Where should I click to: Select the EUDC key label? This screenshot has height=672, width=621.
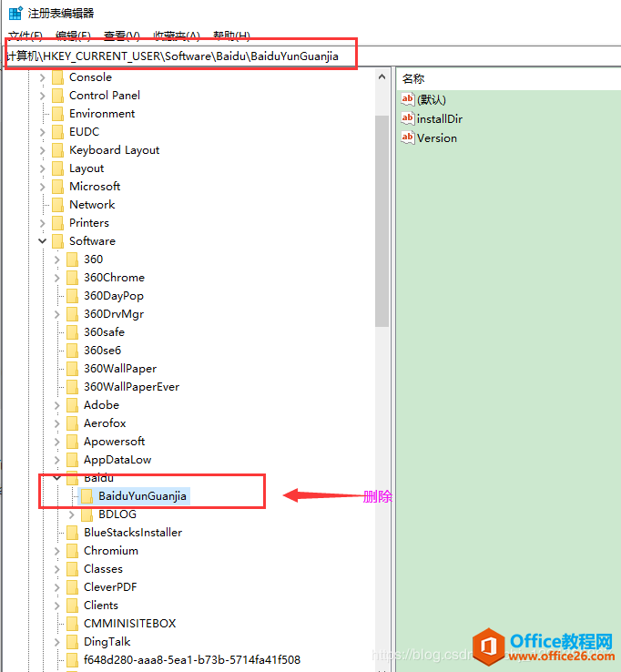(85, 132)
